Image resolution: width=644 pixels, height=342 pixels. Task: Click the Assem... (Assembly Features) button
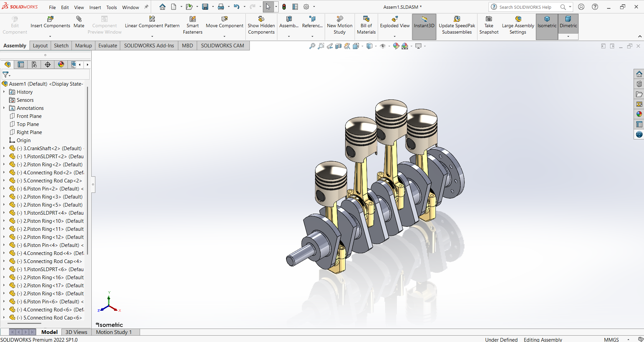click(x=289, y=22)
